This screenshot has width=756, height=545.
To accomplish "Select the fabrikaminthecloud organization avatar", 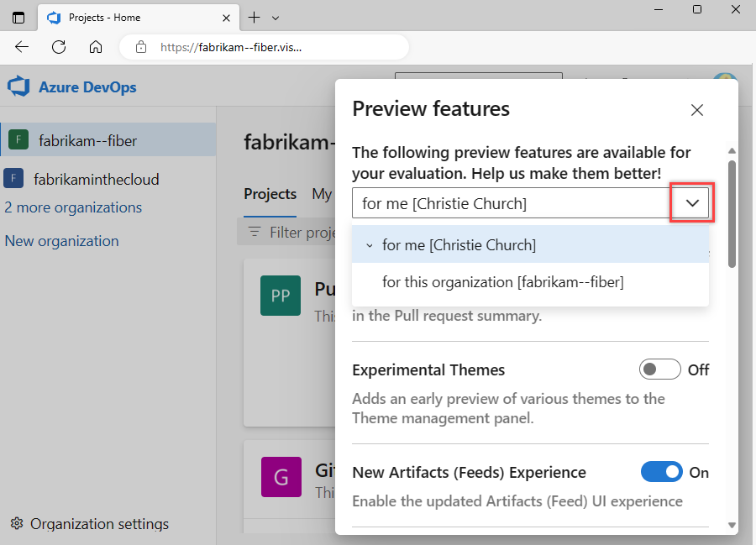I will point(13,178).
